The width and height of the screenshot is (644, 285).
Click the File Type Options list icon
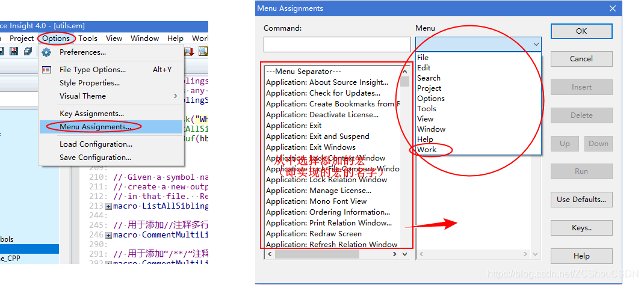pos(46,70)
